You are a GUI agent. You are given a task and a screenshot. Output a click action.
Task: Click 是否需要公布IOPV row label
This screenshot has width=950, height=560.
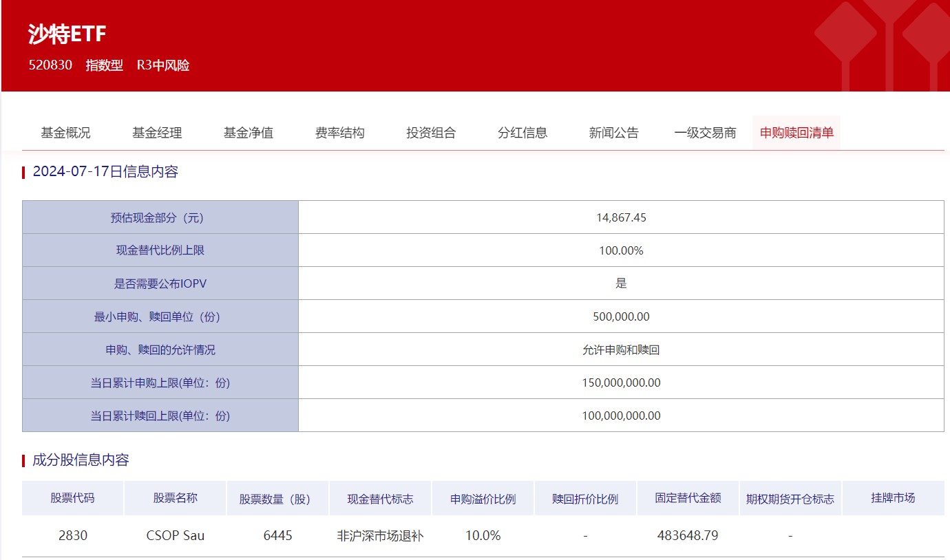coord(160,283)
